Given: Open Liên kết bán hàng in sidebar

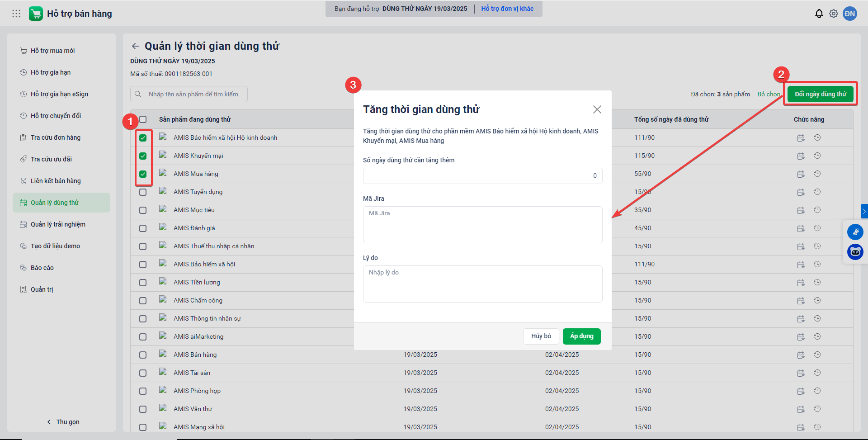Looking at the screenshot, I should 61,181.
